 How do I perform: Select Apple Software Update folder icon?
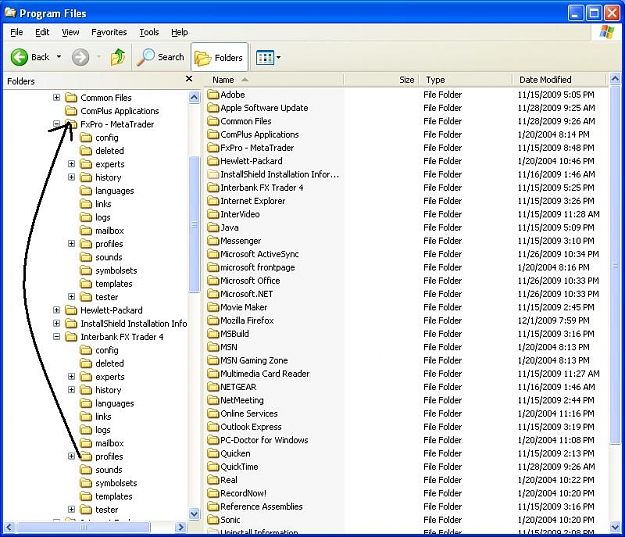point(213,108)
